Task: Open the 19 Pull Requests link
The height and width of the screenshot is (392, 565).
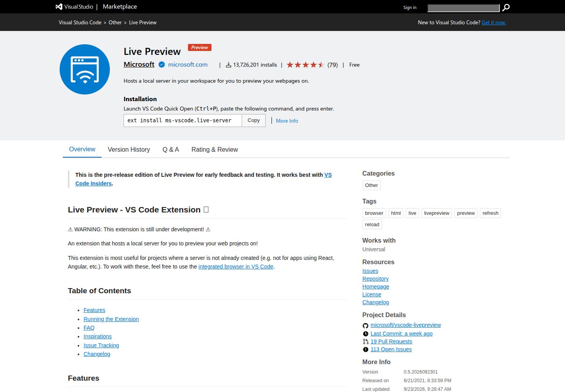Action: coord(391,341)
